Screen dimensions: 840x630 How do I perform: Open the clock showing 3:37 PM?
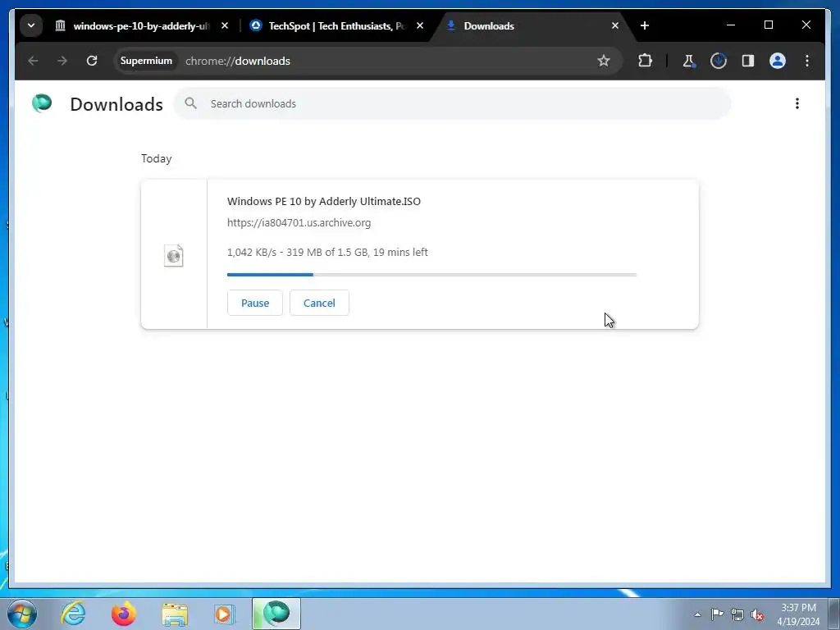point(798,614)
